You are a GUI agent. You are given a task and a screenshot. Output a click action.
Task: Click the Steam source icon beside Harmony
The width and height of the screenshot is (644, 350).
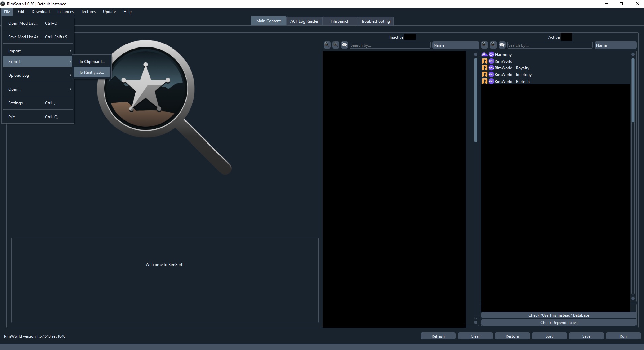485,55
